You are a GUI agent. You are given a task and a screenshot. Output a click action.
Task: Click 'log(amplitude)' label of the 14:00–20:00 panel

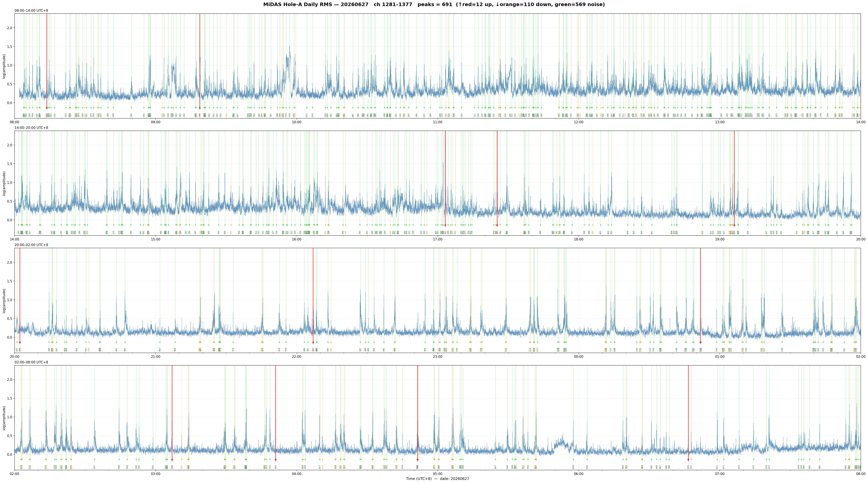(4, 183)
